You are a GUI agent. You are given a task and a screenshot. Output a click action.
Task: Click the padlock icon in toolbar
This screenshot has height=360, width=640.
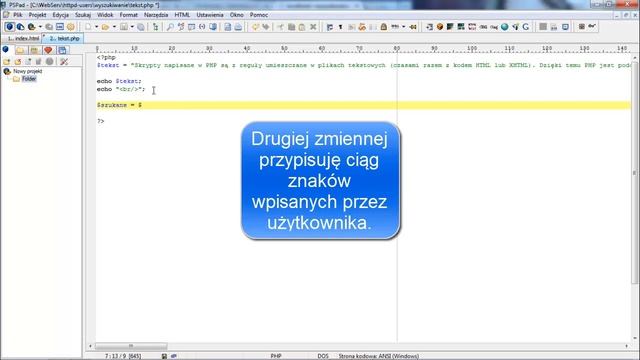tap(384, 27)
